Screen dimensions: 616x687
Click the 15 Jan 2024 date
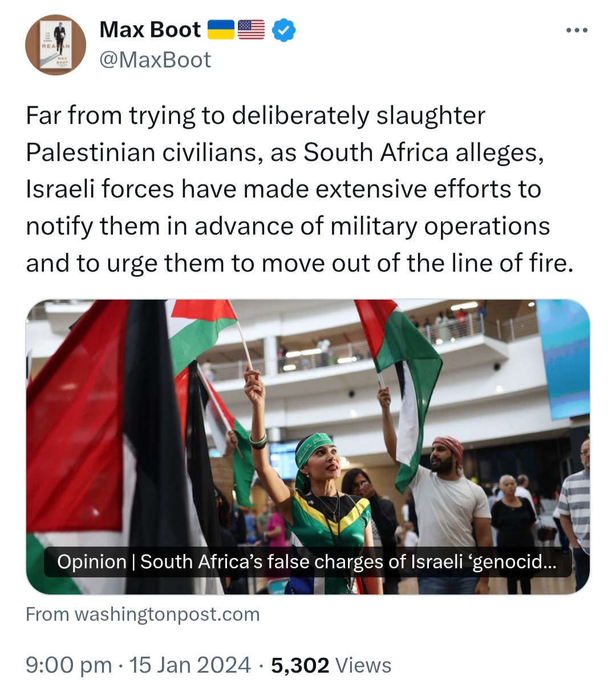190,665
